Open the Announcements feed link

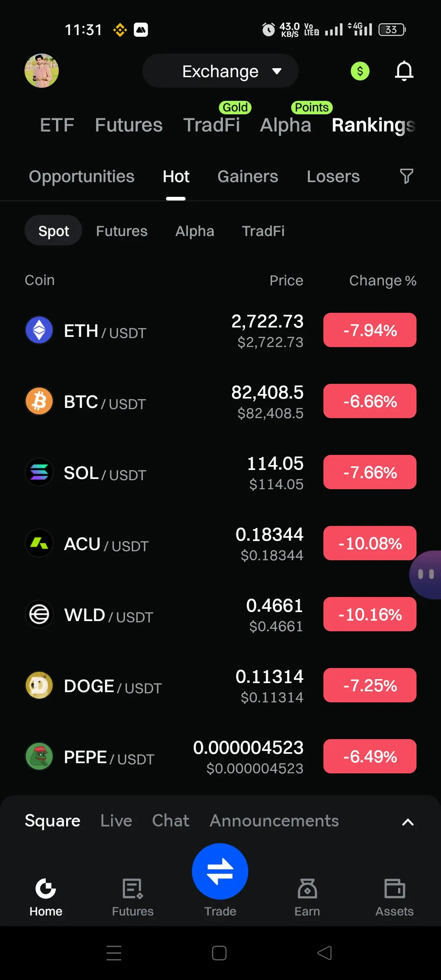pyautogui.click(x=274, y=821)
